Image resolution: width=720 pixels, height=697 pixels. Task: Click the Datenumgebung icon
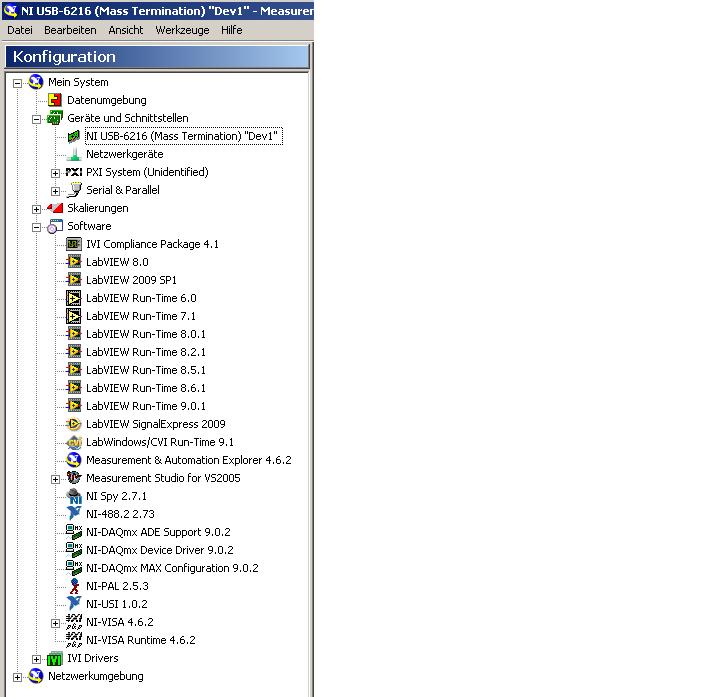(55, 100)
